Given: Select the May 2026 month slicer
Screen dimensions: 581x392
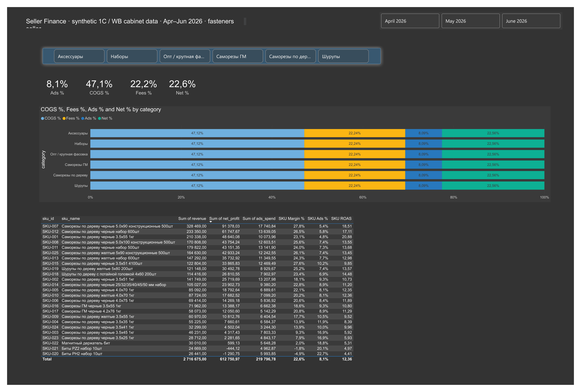Looking at the screenshot, I should click(470, 21).
